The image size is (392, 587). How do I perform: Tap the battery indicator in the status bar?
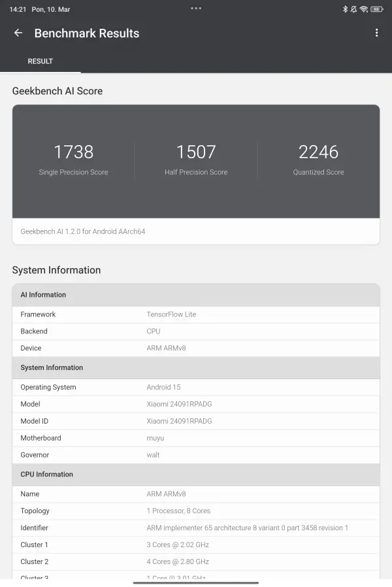[378, 9]
